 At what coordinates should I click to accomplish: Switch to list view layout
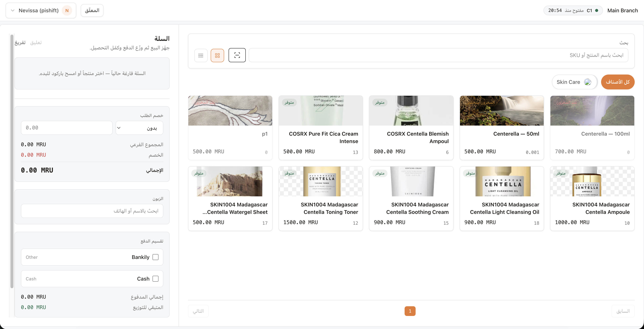pyautogui.click(x=201, y=56)
